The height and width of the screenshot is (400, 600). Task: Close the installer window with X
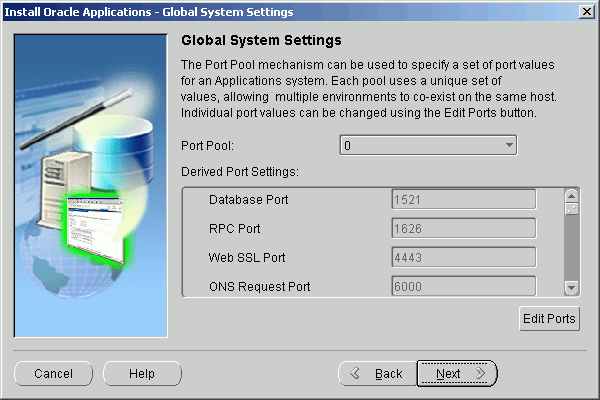click(587, 12)
